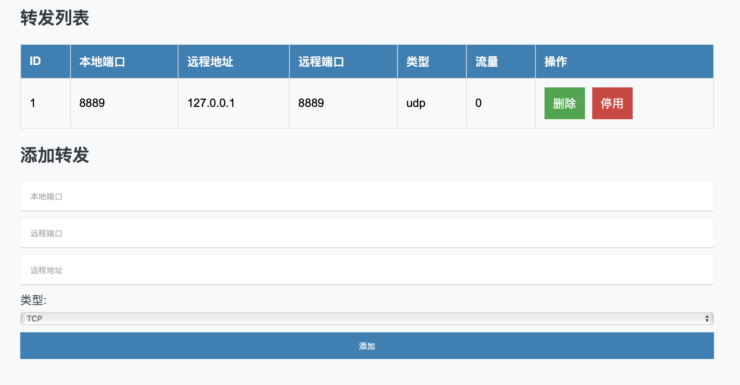Viewport: 740px width, 385px height.
Task: Click the dropdown arrows on the 类型 select box
Action: tap(706, 318)
